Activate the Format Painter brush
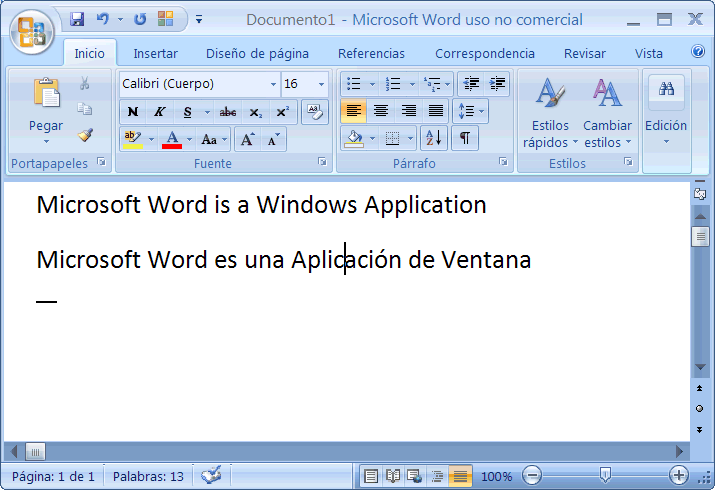715x490 pixels. (x=85, y=134)
